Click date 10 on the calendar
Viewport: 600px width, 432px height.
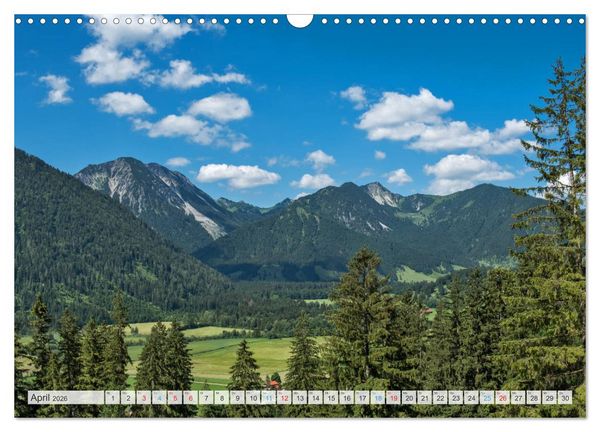(x=253, y=398)
